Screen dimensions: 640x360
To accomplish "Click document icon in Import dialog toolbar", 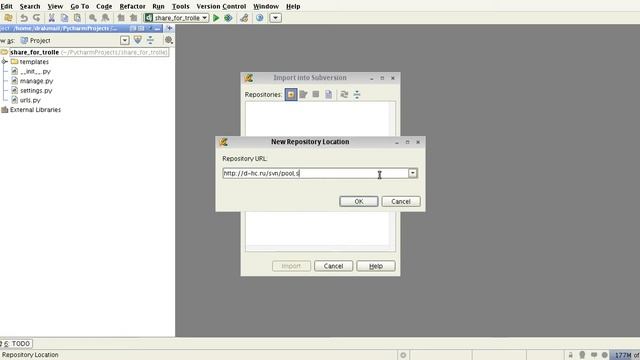I will click(328, 95).
